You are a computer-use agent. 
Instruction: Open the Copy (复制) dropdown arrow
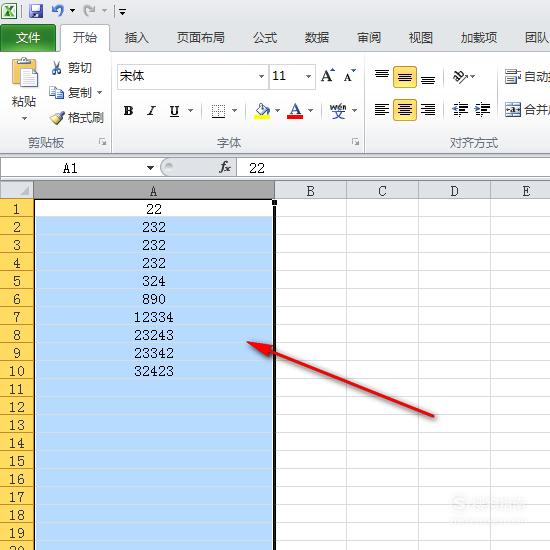click(100, 93)
